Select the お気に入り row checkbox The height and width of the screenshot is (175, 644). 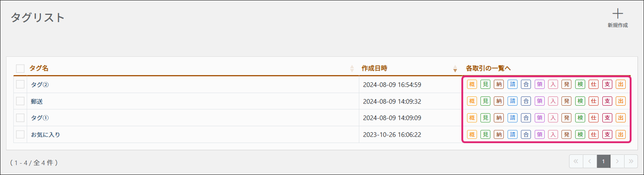(20, 135)
